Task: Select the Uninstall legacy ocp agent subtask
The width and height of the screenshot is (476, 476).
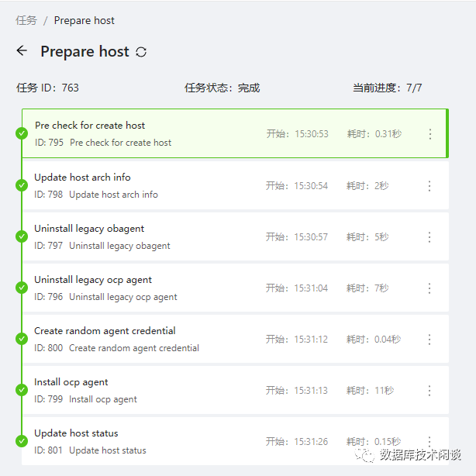Action: [93, 280]
